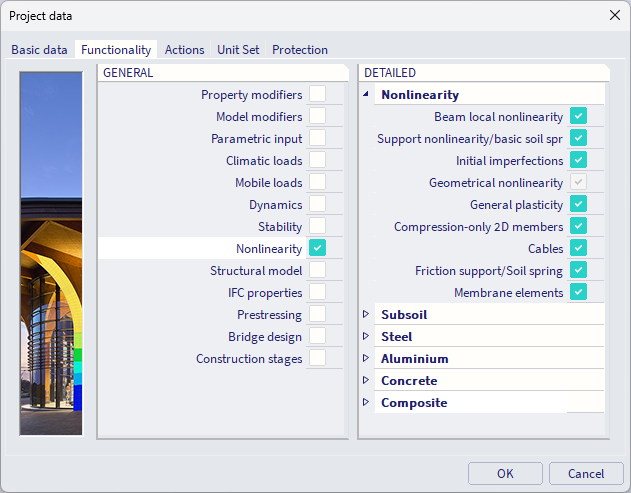Open the Unit Set tab
The height and width of the screenshot is (493, 631).
click(238, 50)
